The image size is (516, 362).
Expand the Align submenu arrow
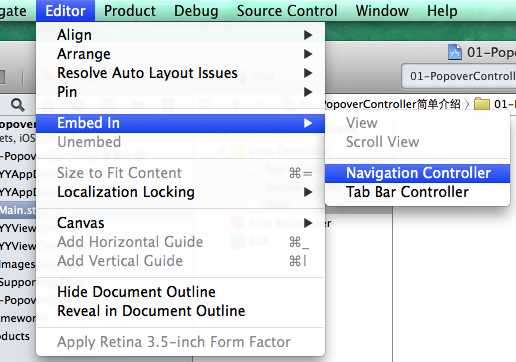click(x=308, y=35)
